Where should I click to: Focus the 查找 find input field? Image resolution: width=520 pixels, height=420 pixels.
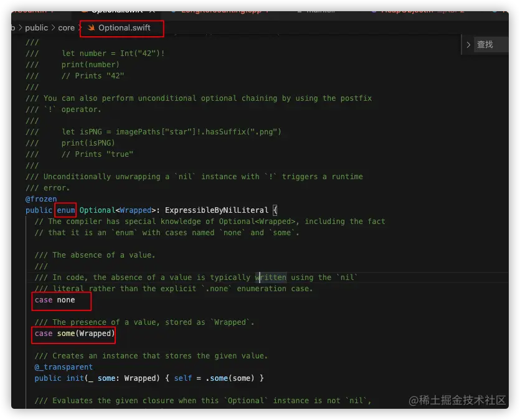(x=492, y=45)
